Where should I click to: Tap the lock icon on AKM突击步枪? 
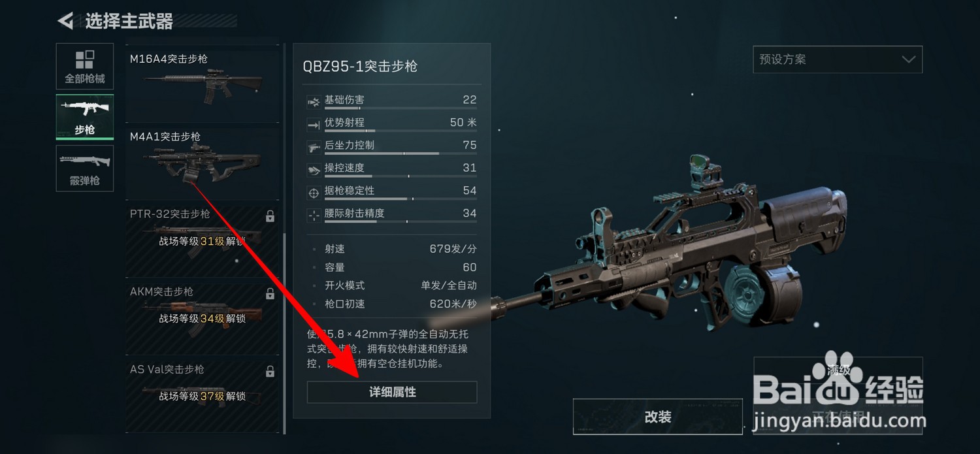pyautogui.click(x=270, y=294)
